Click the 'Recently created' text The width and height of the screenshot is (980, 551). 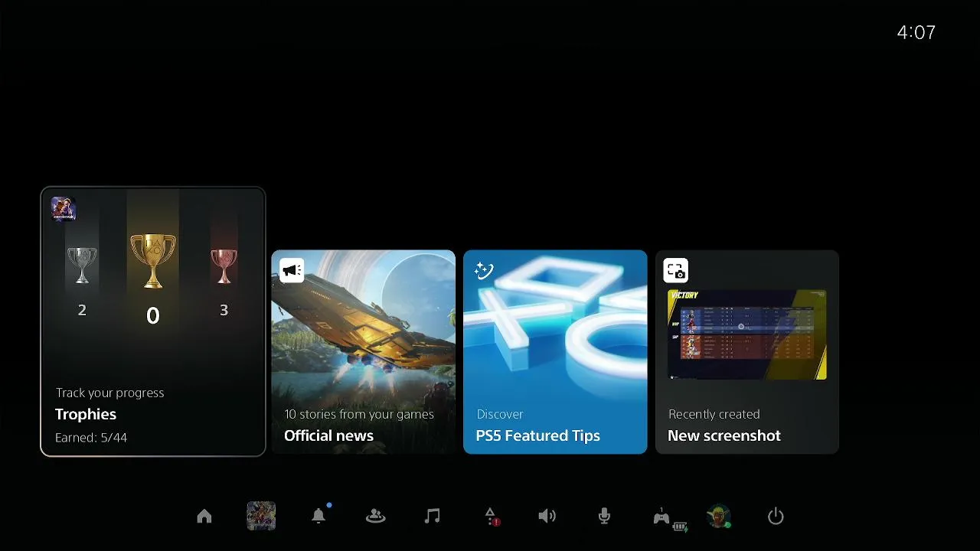714,414
